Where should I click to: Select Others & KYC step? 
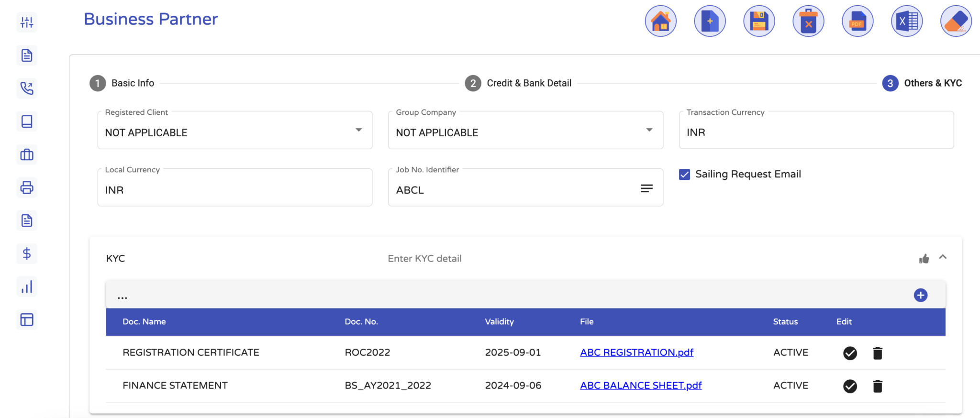(x=922, y=83)
